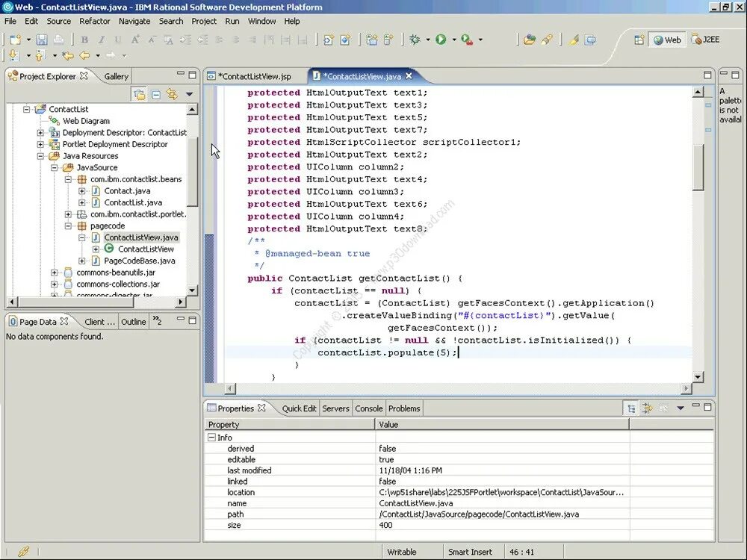Click the Print toolbar icon
Image resolution: width=747 pixels, height=560 pixels.
coord(58,40)
